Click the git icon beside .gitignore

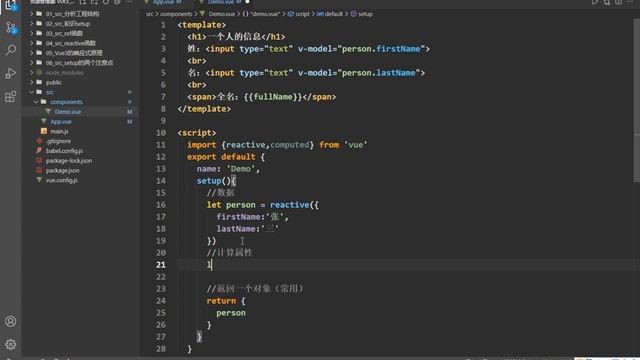pyautogui.click(x=39, y=141)
